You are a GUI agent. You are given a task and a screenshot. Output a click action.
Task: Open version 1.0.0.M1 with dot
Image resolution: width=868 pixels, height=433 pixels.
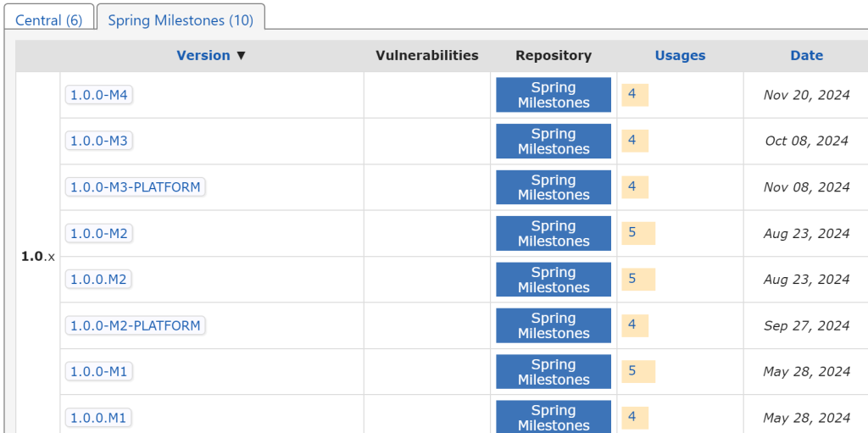(98, 418)
